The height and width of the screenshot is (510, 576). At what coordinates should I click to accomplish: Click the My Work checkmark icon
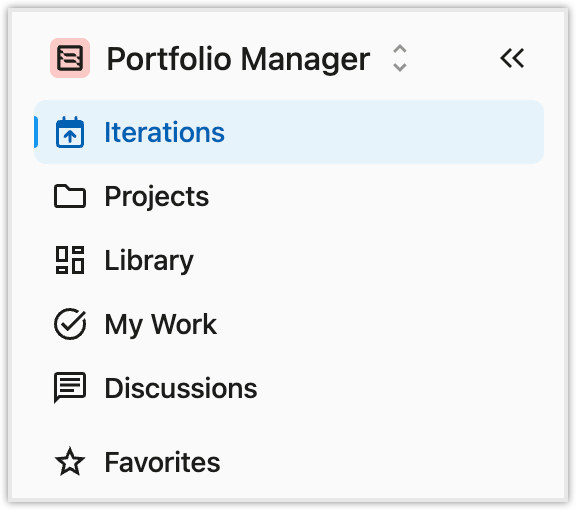coord(70,324)
